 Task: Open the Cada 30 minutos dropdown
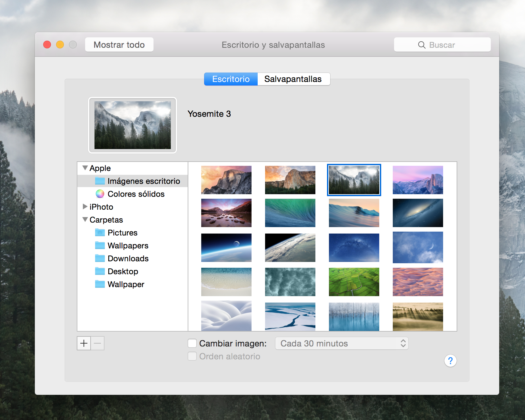[342, 343]
